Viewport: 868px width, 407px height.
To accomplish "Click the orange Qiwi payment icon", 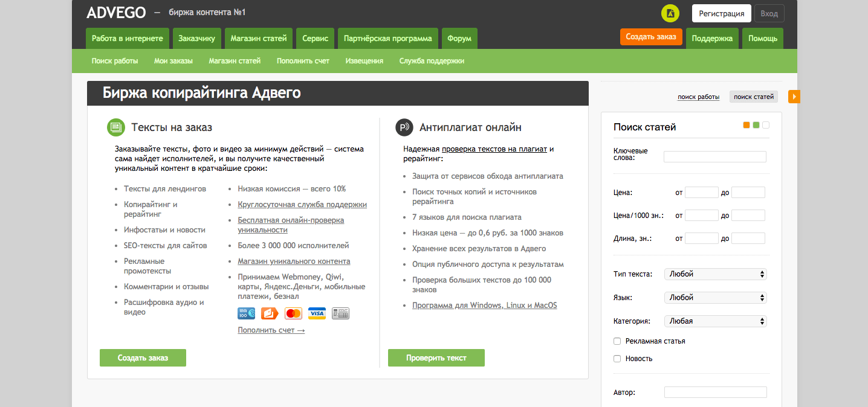I will click(x=270, y=313).
